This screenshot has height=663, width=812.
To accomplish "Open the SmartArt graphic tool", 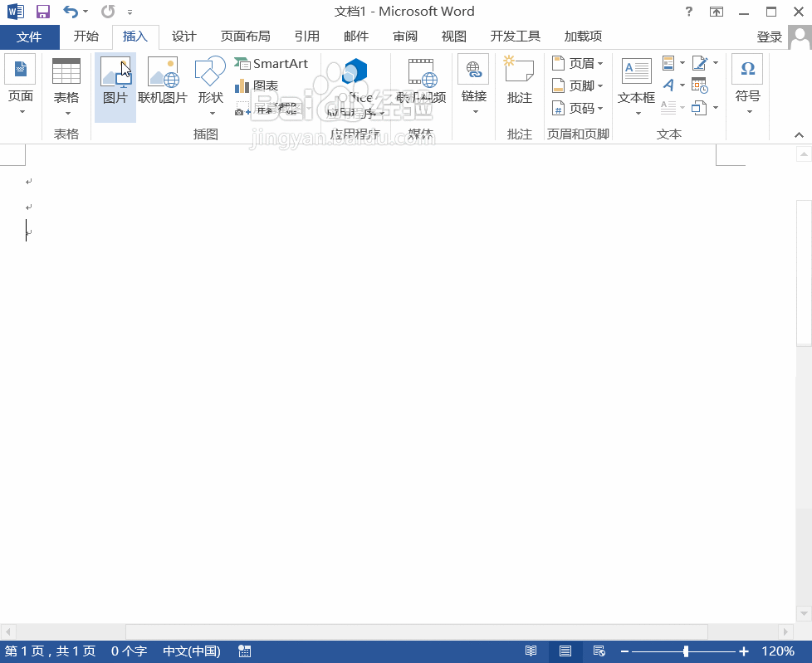I will click(x=271, y=64).
